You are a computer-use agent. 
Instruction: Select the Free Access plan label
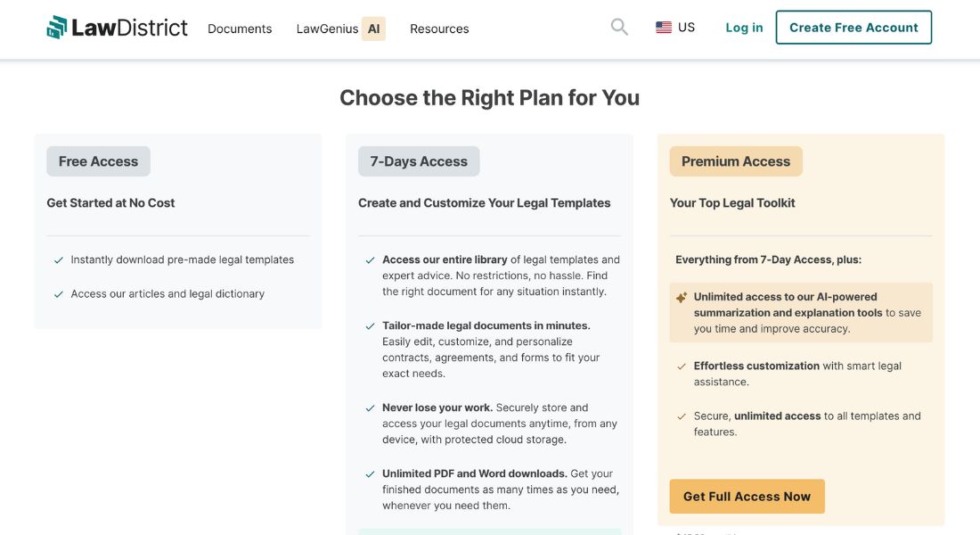(x=98, y=161)
